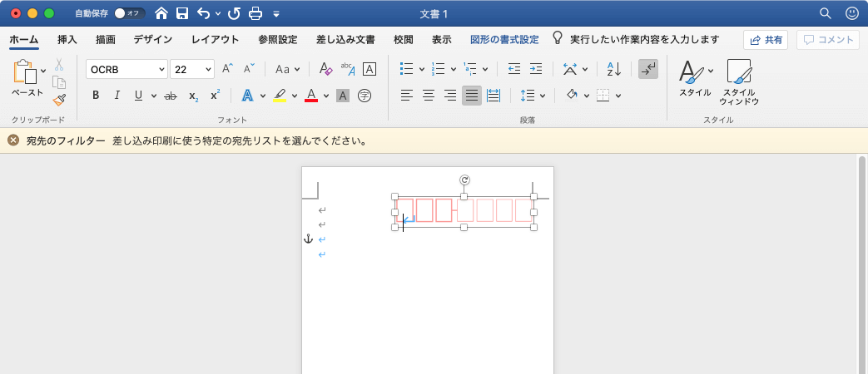Select the format painter brush

(x=59, y=100)
